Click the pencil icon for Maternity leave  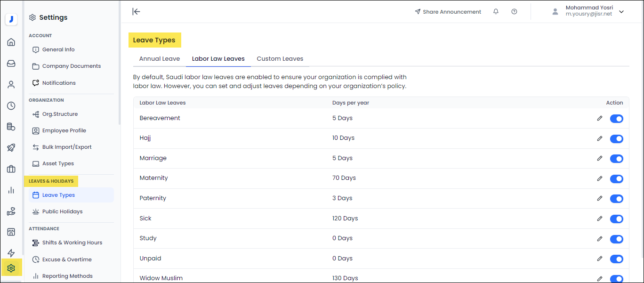(x=599, y=178)
